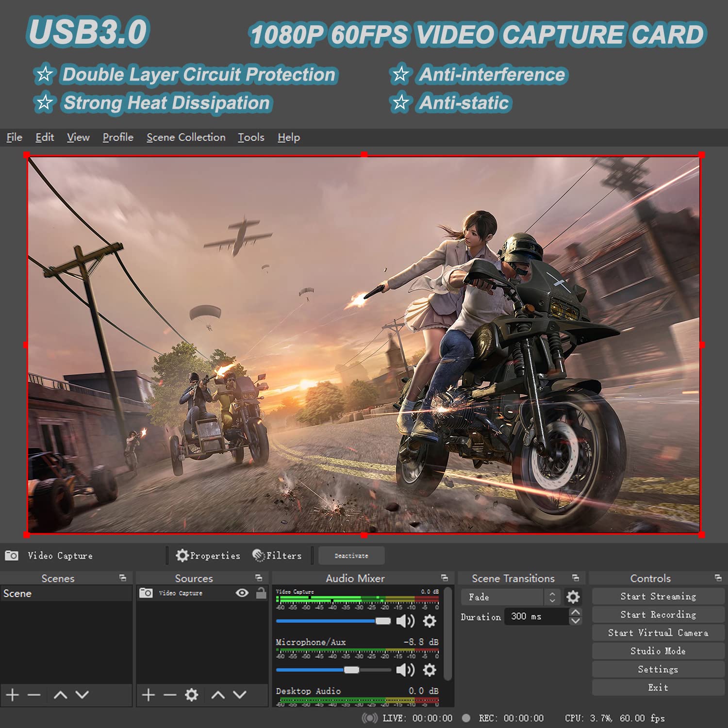
Task: Adjust the Microphone/Aux volume slider
Action: (352, 670)
